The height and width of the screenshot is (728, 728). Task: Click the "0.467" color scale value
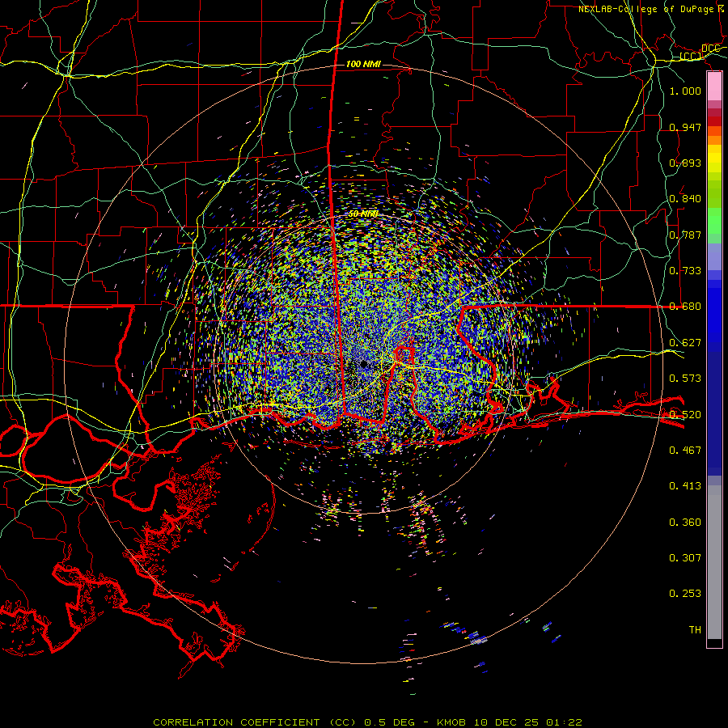pyautogui.click(x=685, y=451)
